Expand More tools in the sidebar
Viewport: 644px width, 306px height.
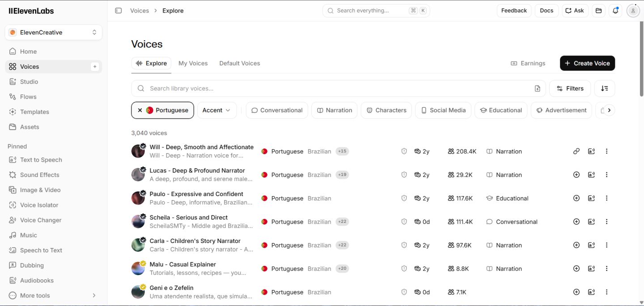tap(54, 296)
